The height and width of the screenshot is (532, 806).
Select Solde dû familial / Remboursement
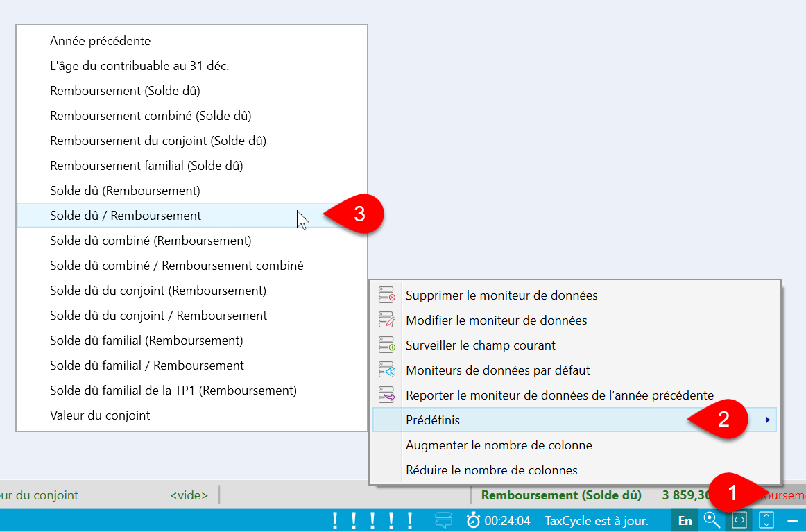coord(192,366)
